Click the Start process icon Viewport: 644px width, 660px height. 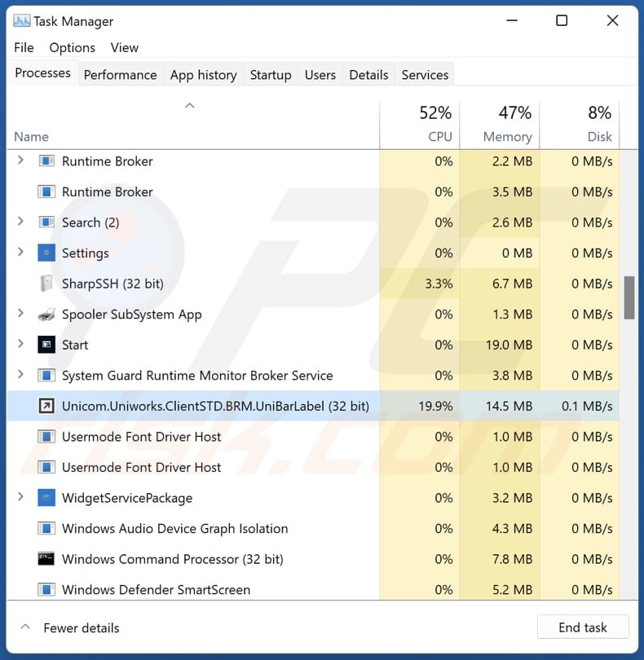click(46, 345)
